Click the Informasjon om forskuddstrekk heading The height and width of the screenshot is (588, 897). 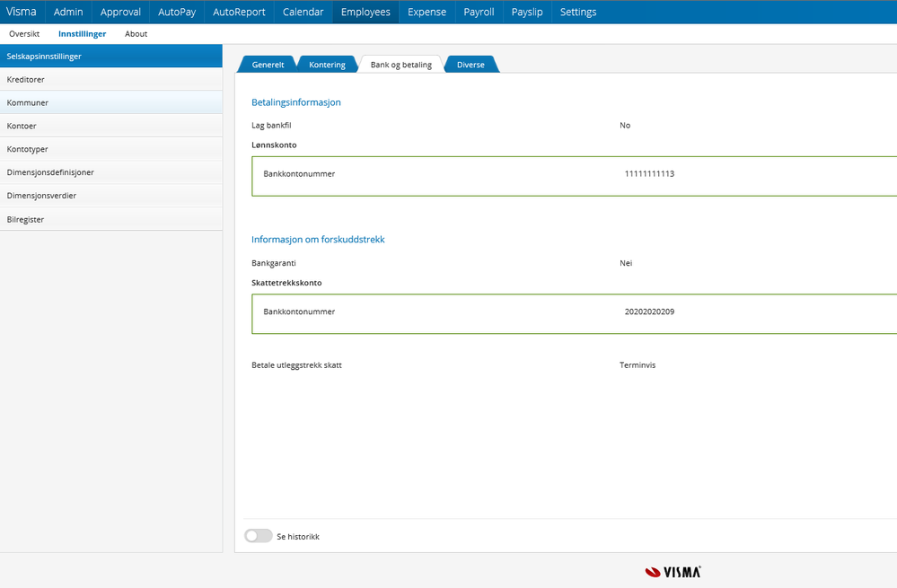click(318, 240)
